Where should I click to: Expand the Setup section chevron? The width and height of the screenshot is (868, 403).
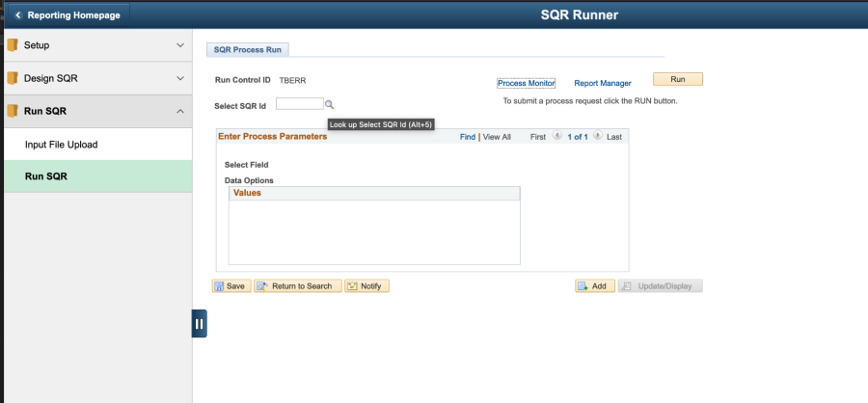(180, 45)
